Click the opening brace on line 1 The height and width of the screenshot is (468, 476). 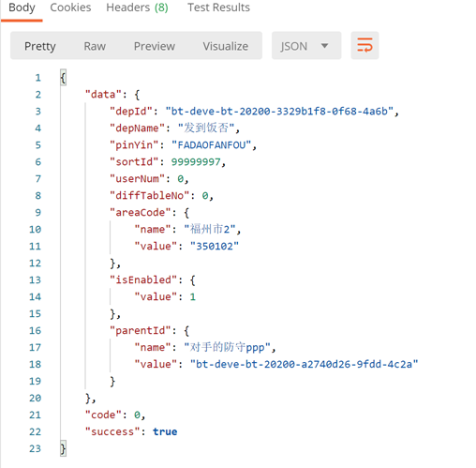[x=63, y=78]
